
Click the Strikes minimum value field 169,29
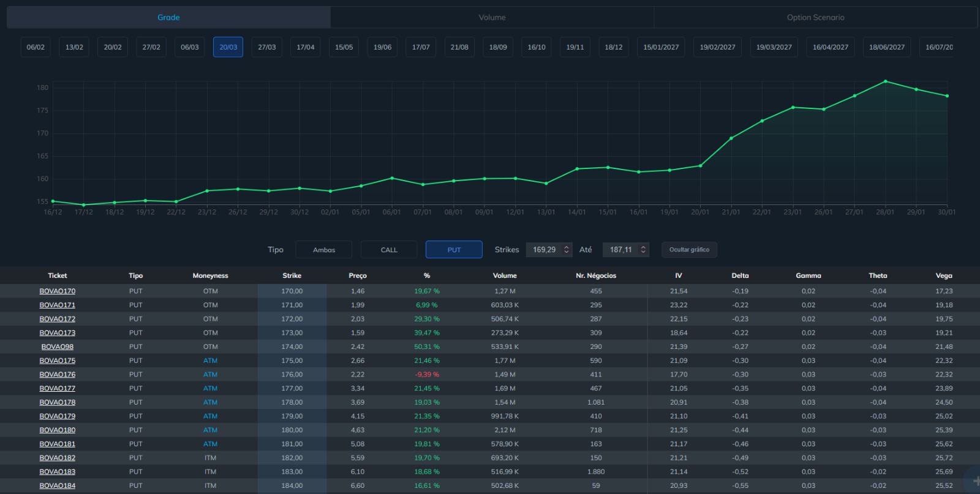pyautogui.click(x=544, y=250)
